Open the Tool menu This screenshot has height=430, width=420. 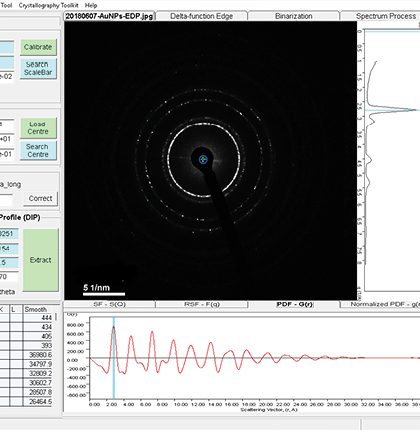[x=6, y=5]
